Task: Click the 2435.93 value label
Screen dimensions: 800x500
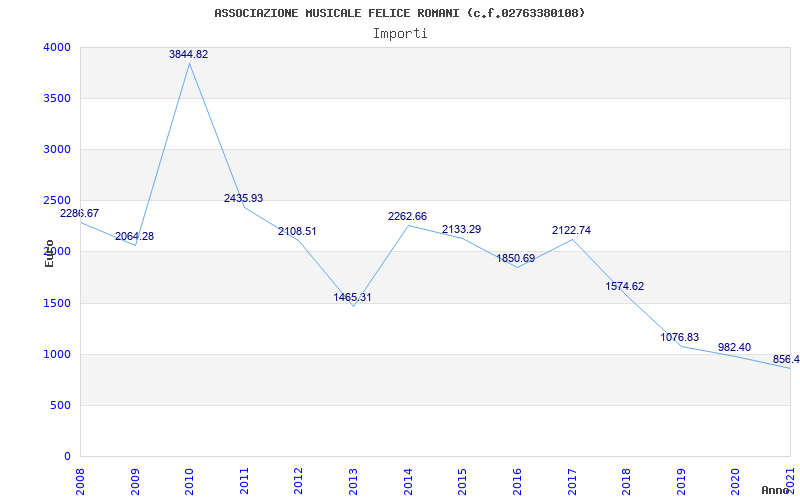Action: (x=243, y=199)
